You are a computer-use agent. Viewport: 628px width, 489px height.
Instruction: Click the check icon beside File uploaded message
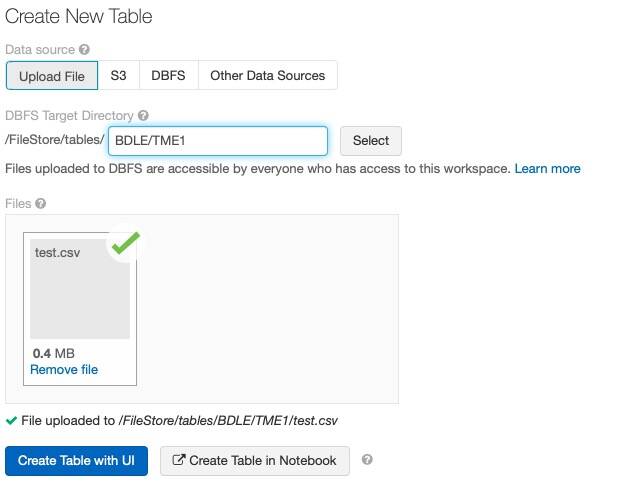(12, 421)
